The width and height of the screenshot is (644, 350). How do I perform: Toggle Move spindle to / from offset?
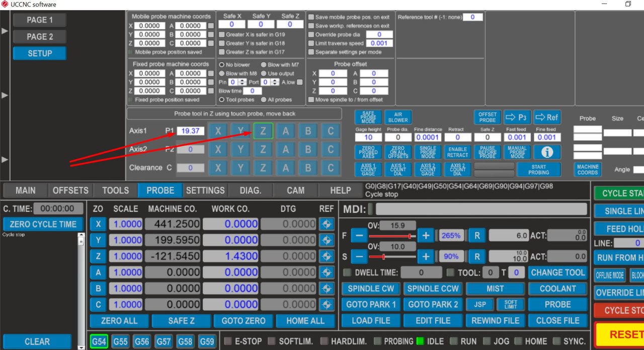(311, 100)
